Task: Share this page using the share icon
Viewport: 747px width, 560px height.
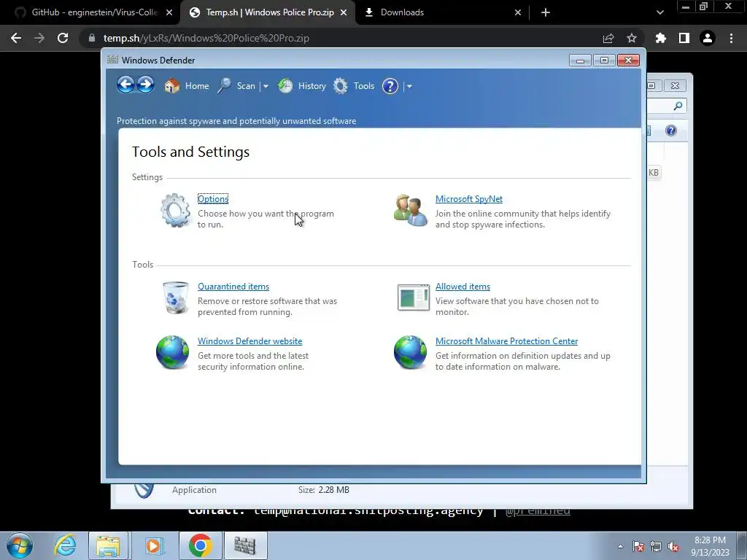Action: pyautogui.click(x=608, y=38)
